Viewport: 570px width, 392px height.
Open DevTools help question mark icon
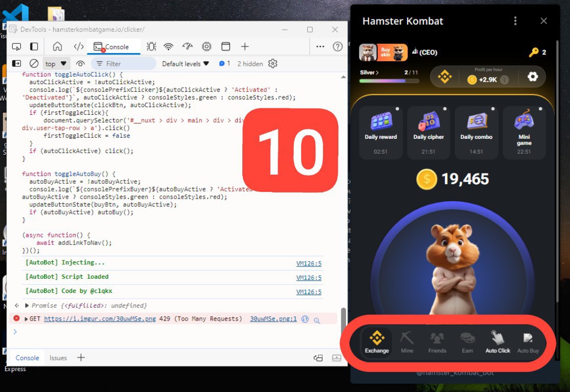tap(338, 46)
